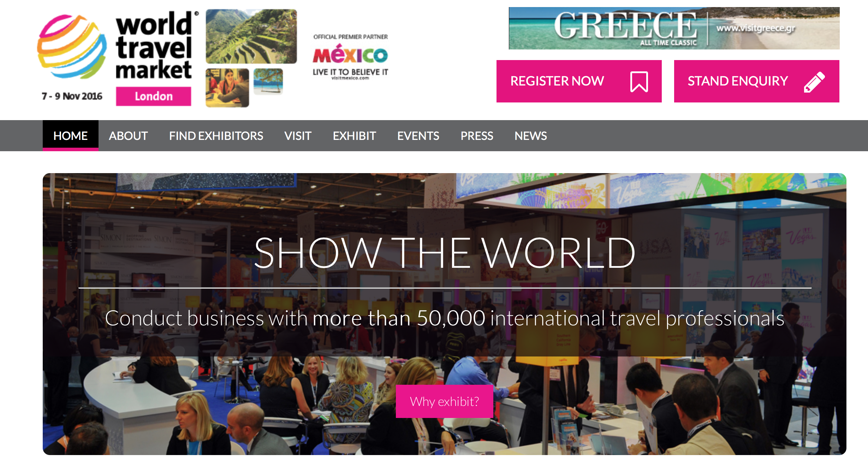The image size is (868, 460).
Task: Open the Greece visitgreece.gr banner ad
Action: click(674, 28)
